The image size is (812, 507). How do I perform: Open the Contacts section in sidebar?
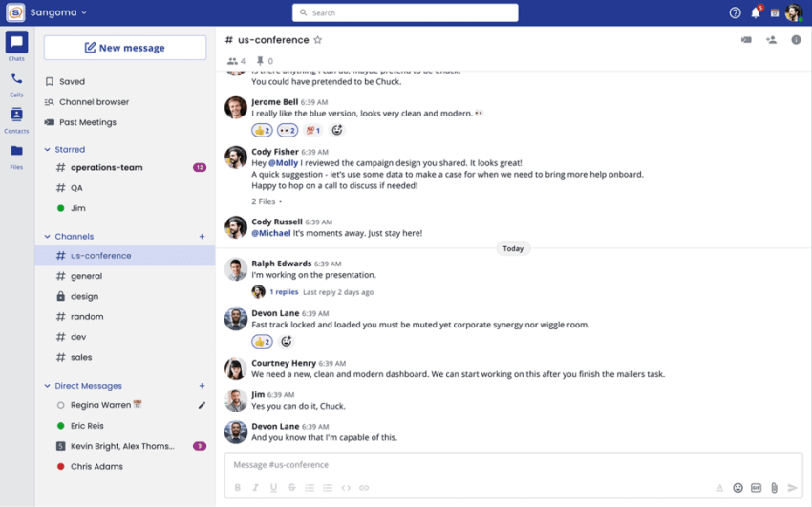coord(16,118)
